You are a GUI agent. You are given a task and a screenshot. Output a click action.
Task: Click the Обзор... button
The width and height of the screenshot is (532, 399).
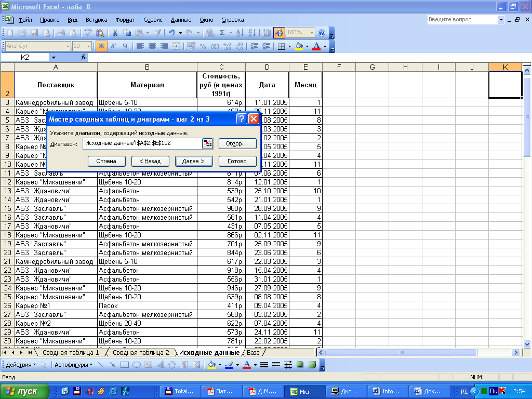(x=237, y=143)
